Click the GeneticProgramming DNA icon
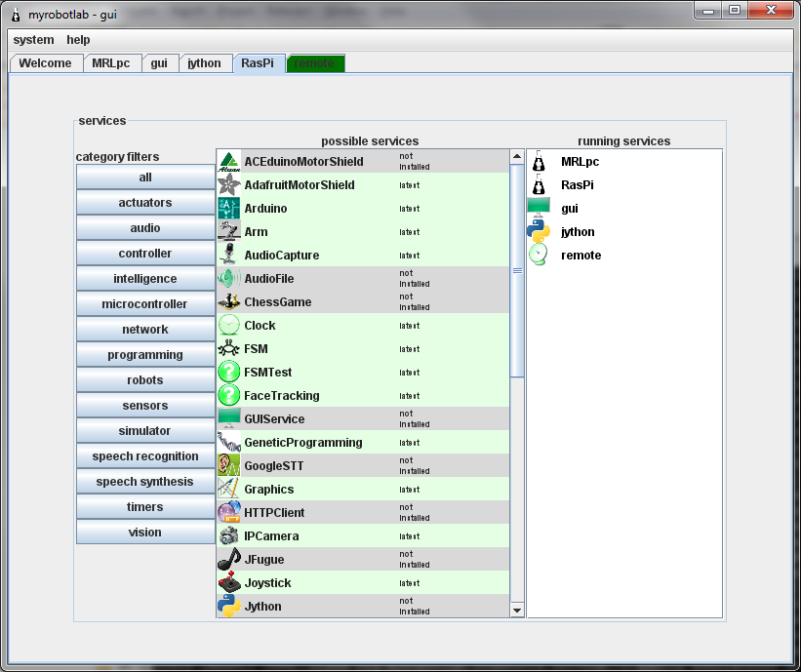This screenshot has width=801, height=672. pyautogui.click(x=229, y=442)
